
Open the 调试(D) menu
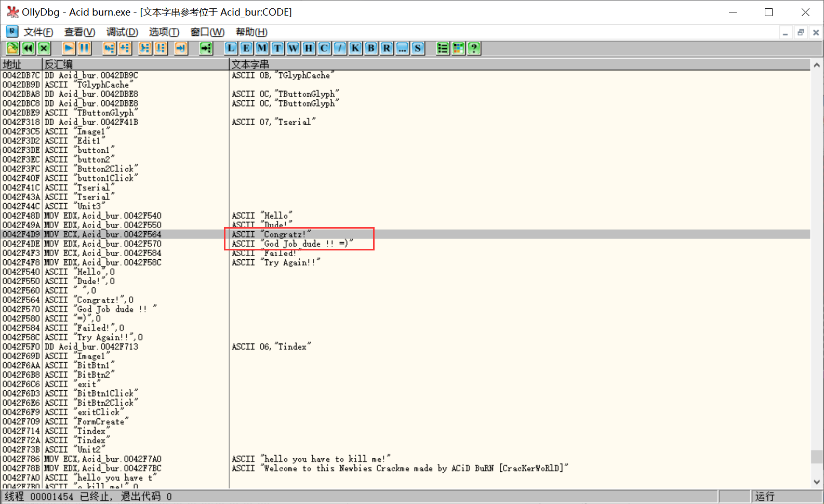click(122, 32)
